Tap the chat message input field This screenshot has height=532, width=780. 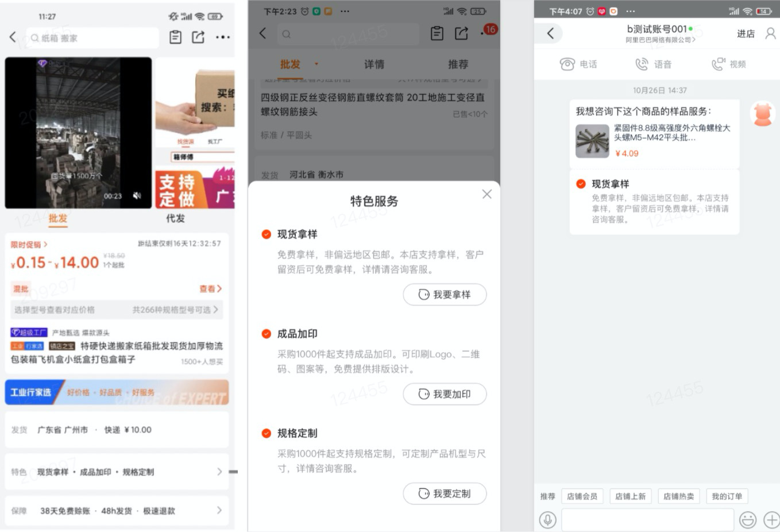click(x=647, y=520)
